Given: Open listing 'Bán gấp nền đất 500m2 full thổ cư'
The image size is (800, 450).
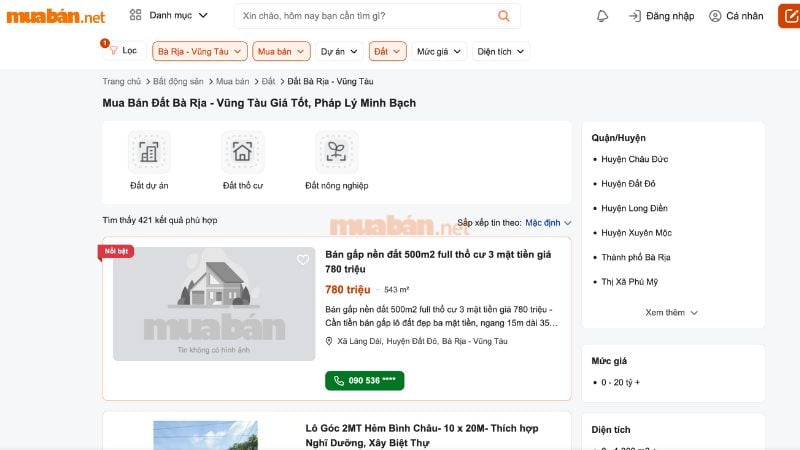Looking at the screenshot, I should point(438,261).
